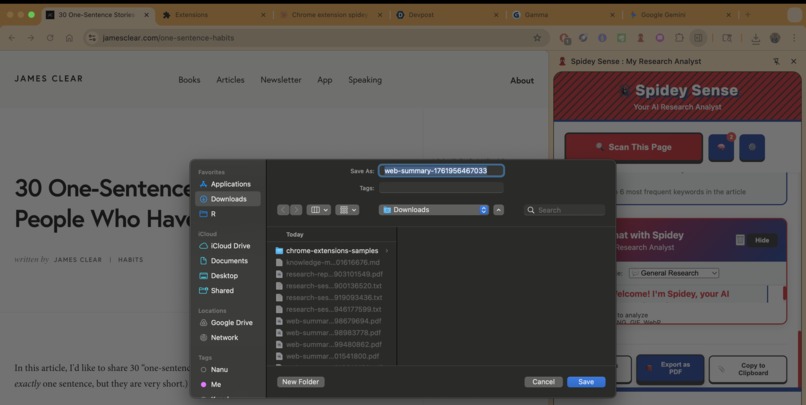Click the Search field in save dialog
This screenshot has height=405, width=806.
[564, 210]
